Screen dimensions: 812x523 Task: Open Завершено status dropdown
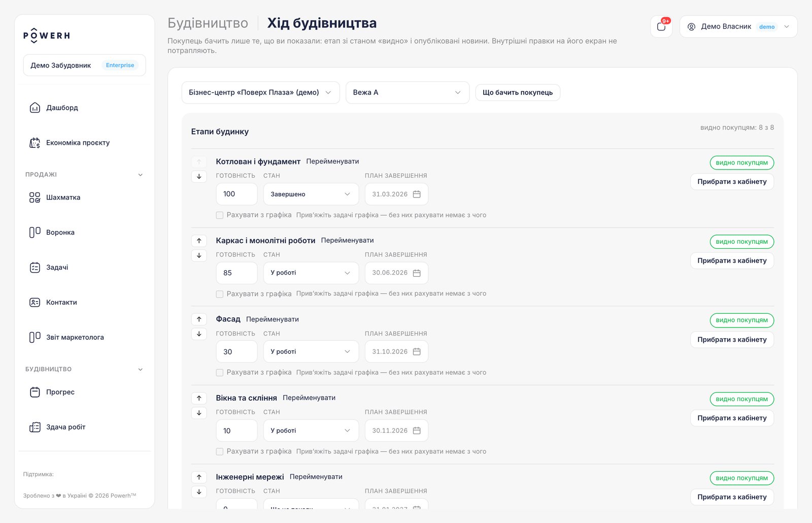click(311, 194)
